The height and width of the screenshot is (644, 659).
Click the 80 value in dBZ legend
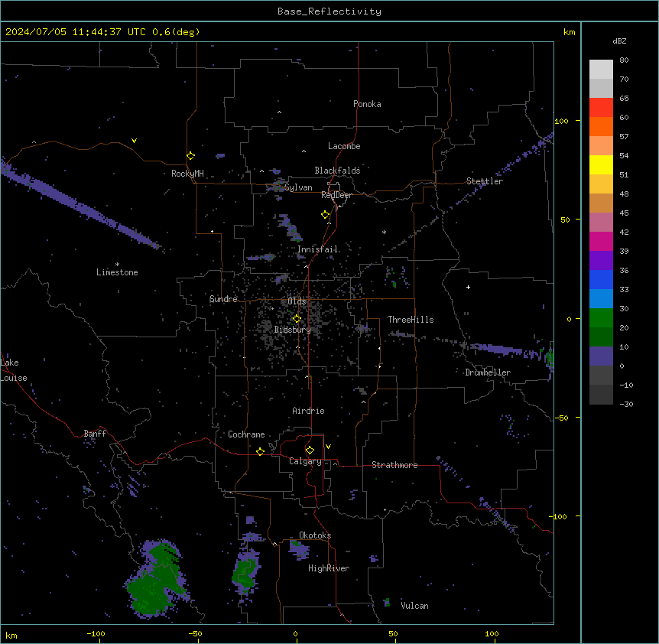pos(624,60)
